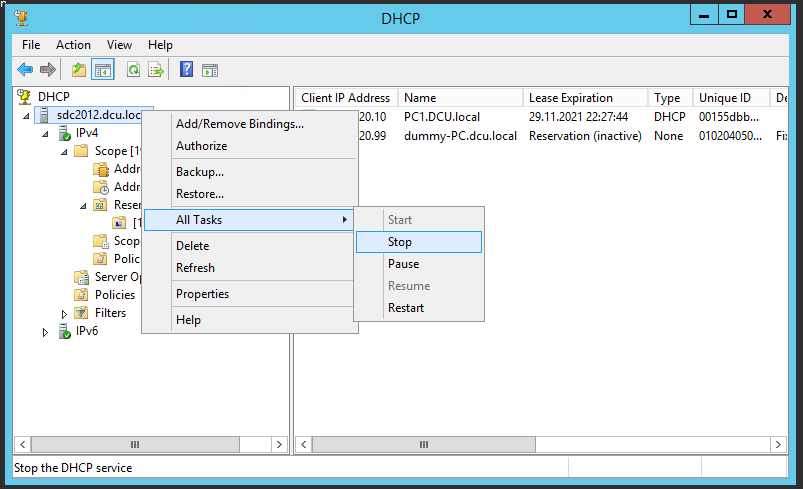Select Restart from the submenu
803x489 pixels.
click(406, 308)
